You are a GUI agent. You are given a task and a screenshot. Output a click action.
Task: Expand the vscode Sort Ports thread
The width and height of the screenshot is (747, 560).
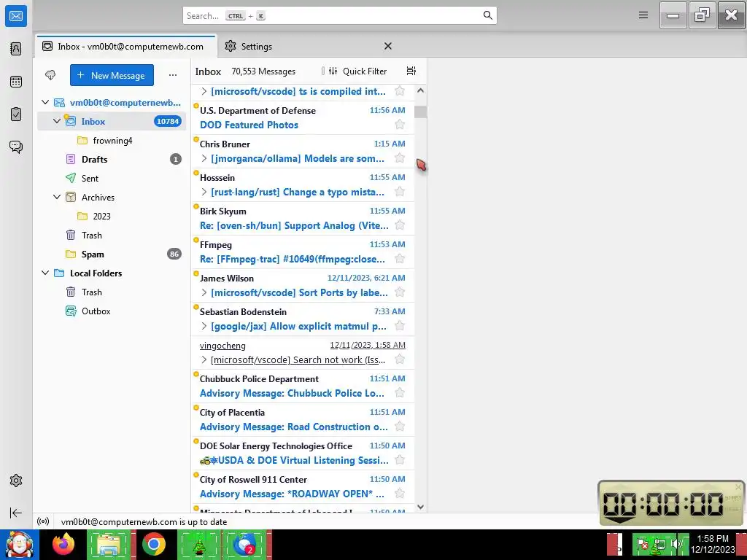click(x=204, y=292)
